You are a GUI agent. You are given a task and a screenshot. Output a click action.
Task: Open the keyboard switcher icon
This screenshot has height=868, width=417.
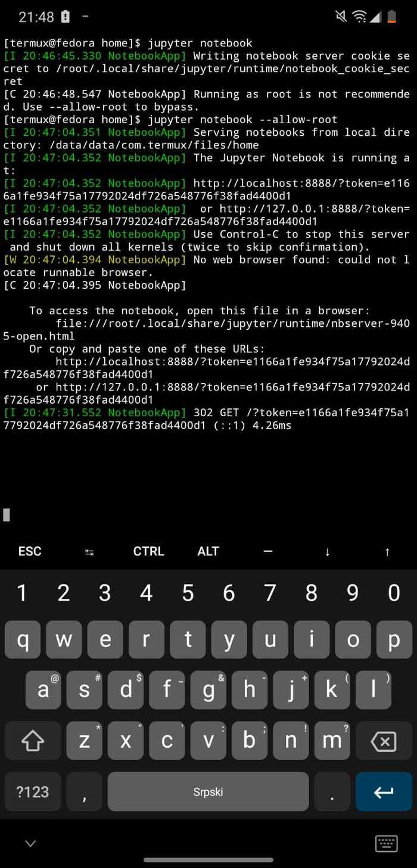386,843
